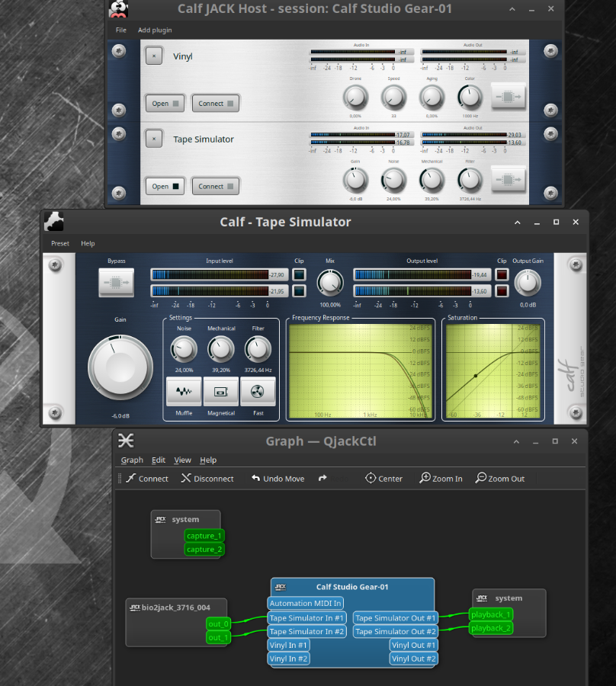Click the bio2jack_3716_004 node title
The height and width of the screenshot is (686, 616).
pyautogui.click(x=176, y=607)
